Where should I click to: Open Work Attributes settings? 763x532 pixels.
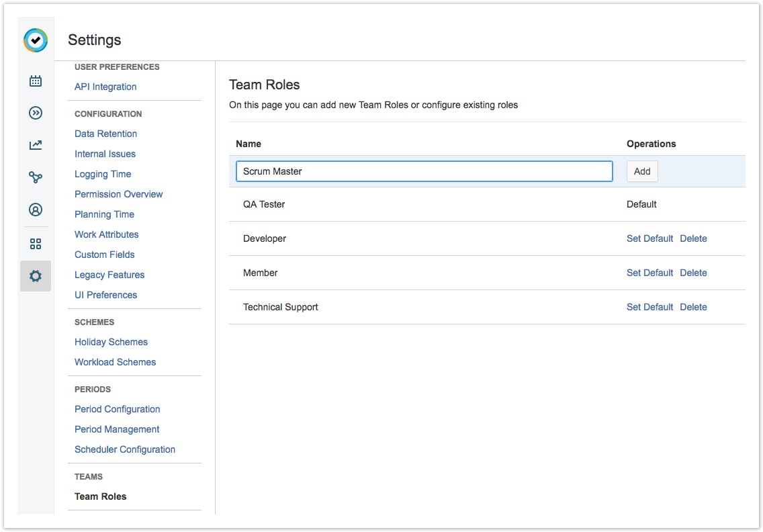point(106,234)
